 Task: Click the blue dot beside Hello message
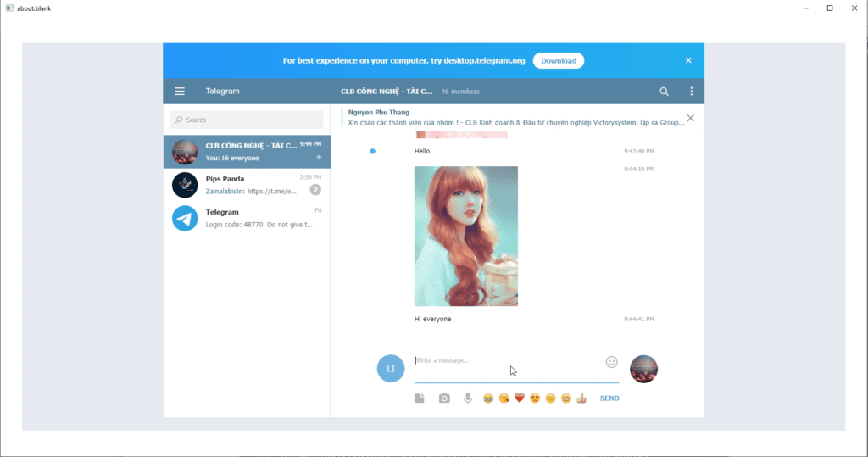point(373,151)
